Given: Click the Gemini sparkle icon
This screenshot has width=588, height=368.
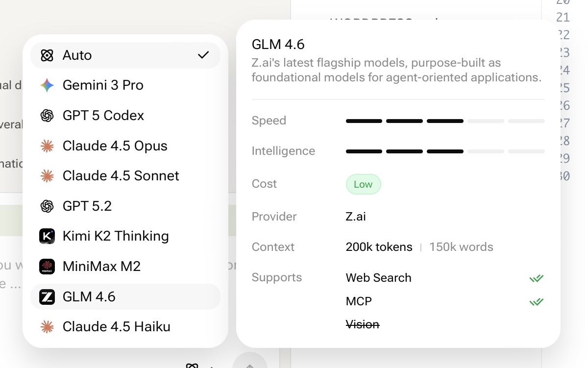Looking at the screenshot, I should pyautogui.click(x=47, y=85).
